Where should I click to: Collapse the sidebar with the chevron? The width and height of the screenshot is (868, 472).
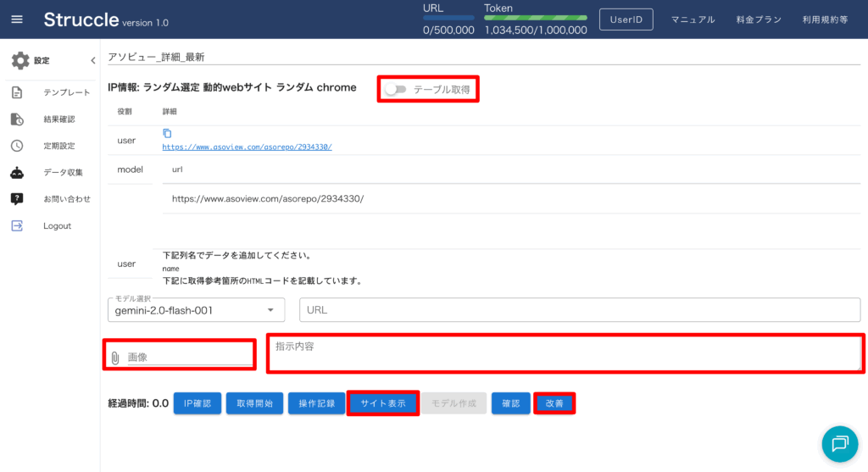92,60
